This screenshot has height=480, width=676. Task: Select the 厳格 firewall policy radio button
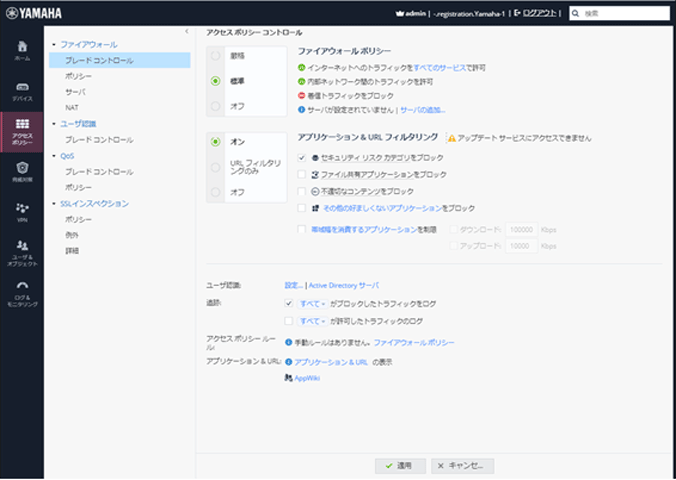215,55
